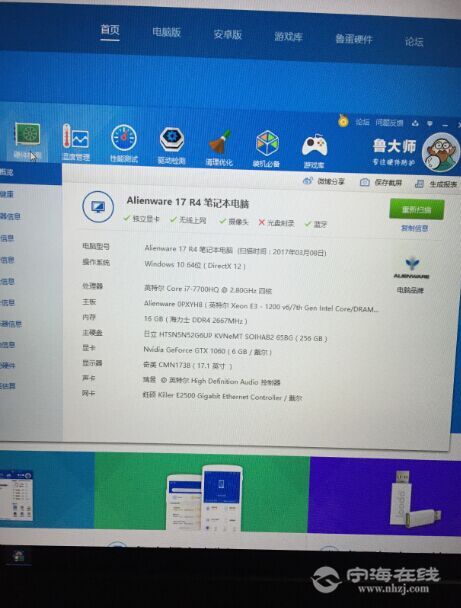The height and width of the screenshot is (608, 461).
Task: Switch to 首页 tab on the webpage
Action: tap(110, 30)
